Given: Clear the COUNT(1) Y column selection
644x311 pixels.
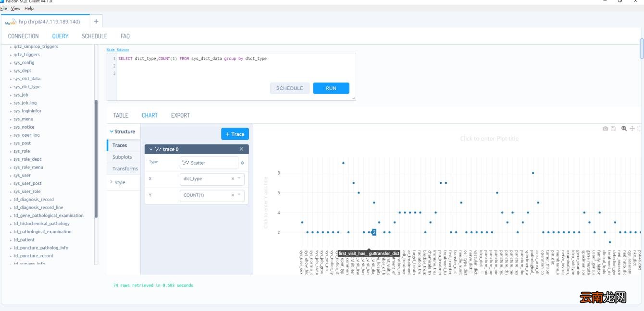Looking at the screenshot, I should pos(233,195).
